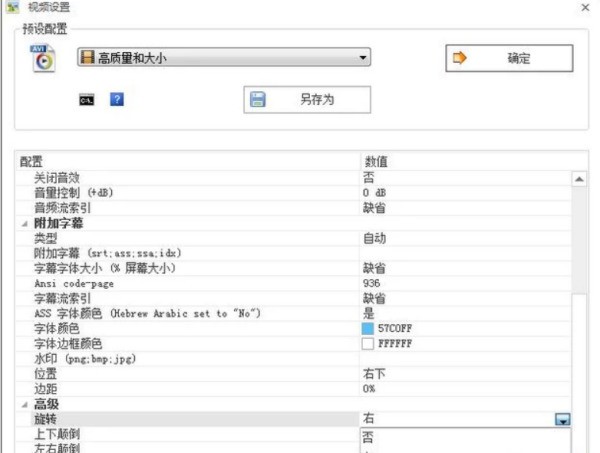Viewport: 600px width, 453px height.
Task: Open the command line console icon
Action: pyautogui.click(x=86, y=100)
